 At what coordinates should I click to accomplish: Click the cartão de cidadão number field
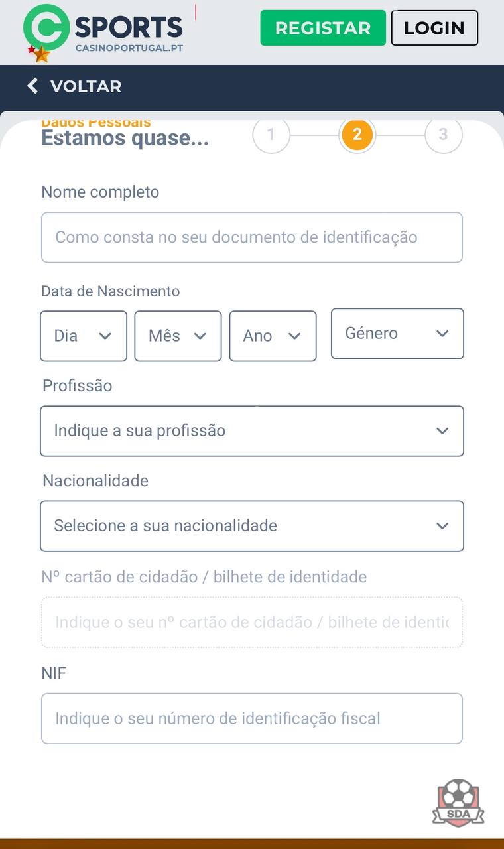coord(251,622)
